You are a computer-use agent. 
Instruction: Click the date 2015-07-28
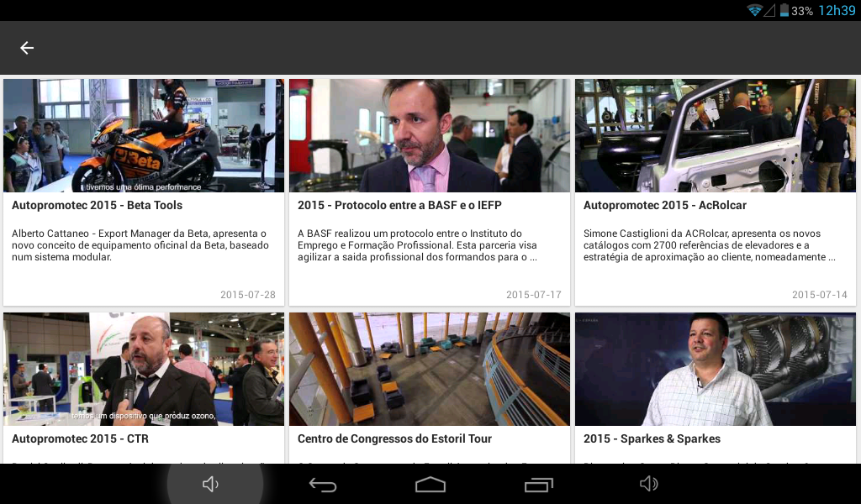[248, 295]
